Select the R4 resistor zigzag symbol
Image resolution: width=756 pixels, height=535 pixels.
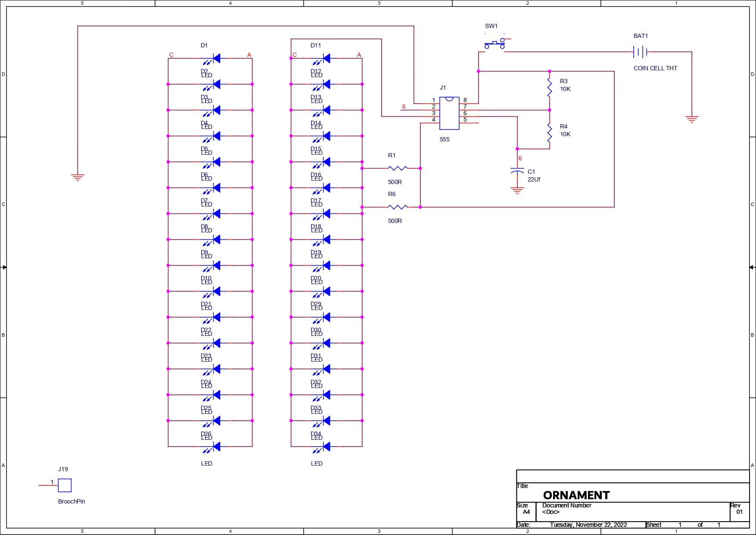550,133
